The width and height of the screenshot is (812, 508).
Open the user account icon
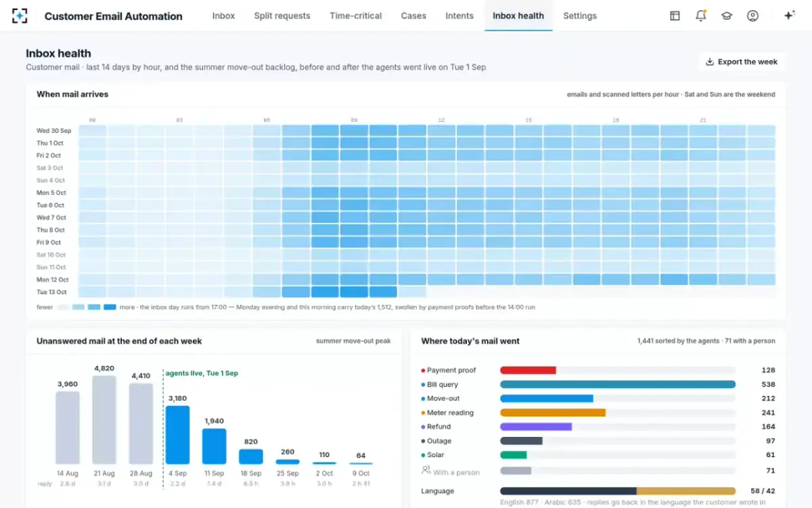point(752,16)
